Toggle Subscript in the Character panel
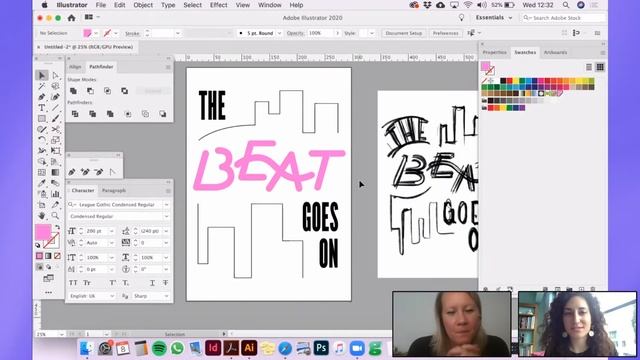 coord(126,283)
